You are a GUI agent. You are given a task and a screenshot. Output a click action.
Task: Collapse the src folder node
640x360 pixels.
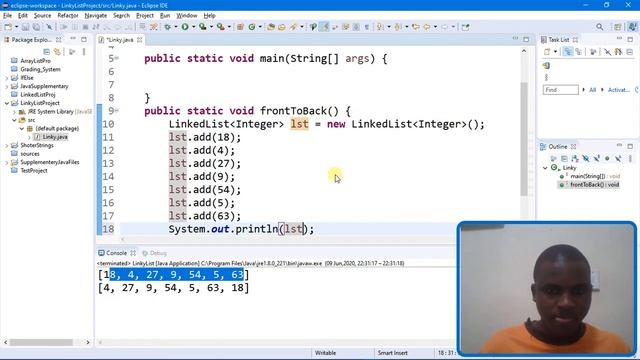[14, 120]
